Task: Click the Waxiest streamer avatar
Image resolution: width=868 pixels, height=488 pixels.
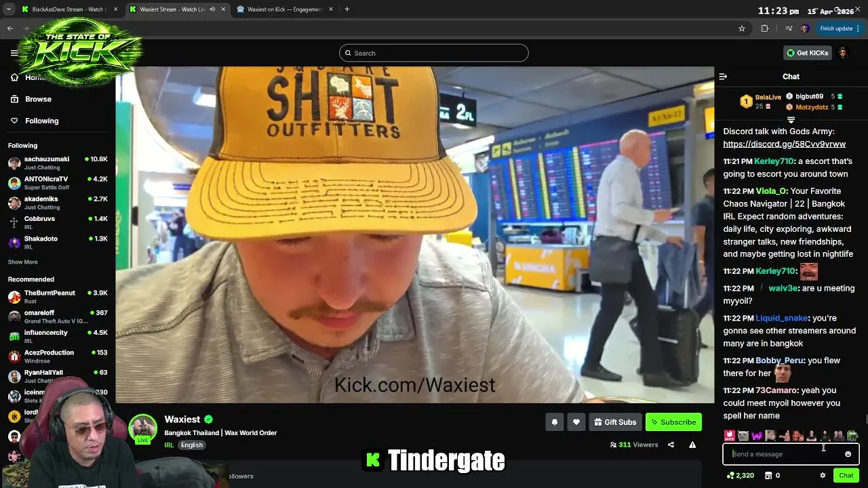Action: pos(143,428)
